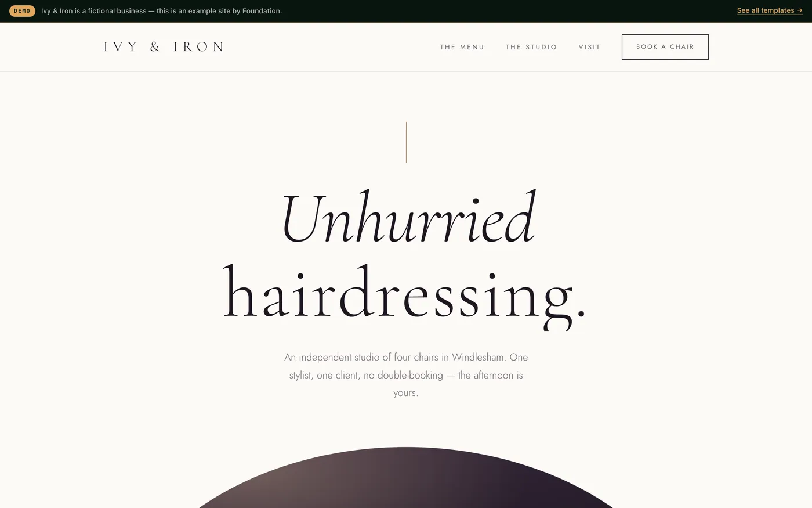Open The Menu nav item
Image resolution: width=812 pixels, height=508 pixels.
[x=462, y=47]
